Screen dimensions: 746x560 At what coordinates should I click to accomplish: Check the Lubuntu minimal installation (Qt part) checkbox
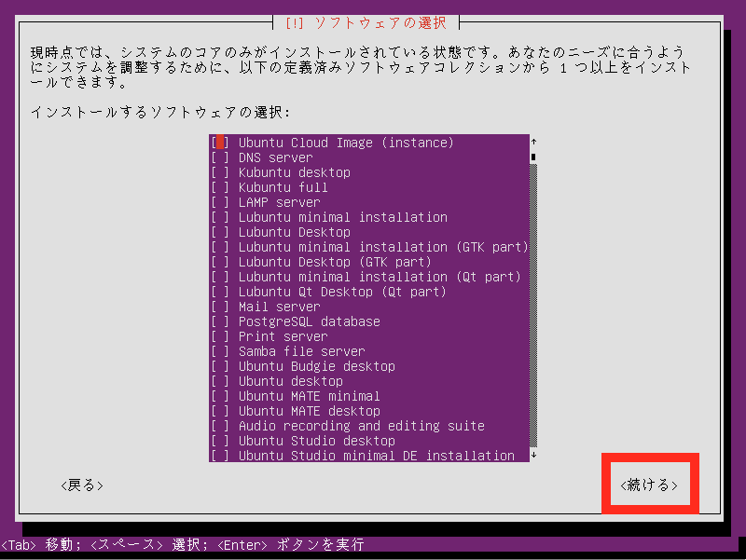pyautogui.click(x=220, y=277)
